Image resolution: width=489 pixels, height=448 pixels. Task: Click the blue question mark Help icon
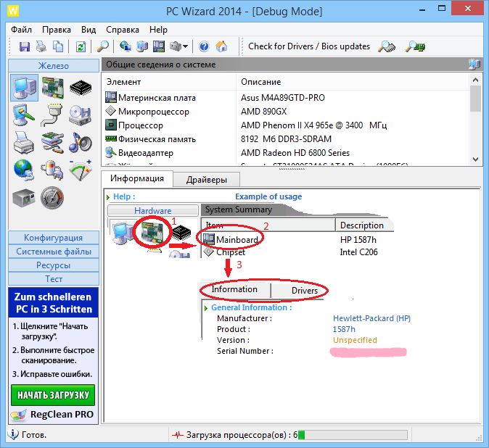tap(204, 46)
